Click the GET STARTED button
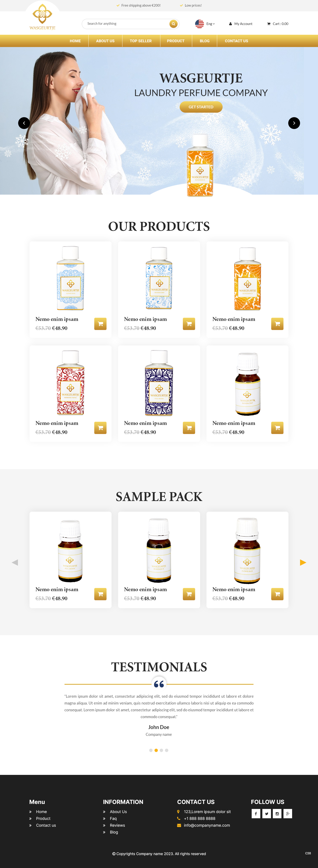The width and height of the screenshot is (318, 868). tap(201, 107)
